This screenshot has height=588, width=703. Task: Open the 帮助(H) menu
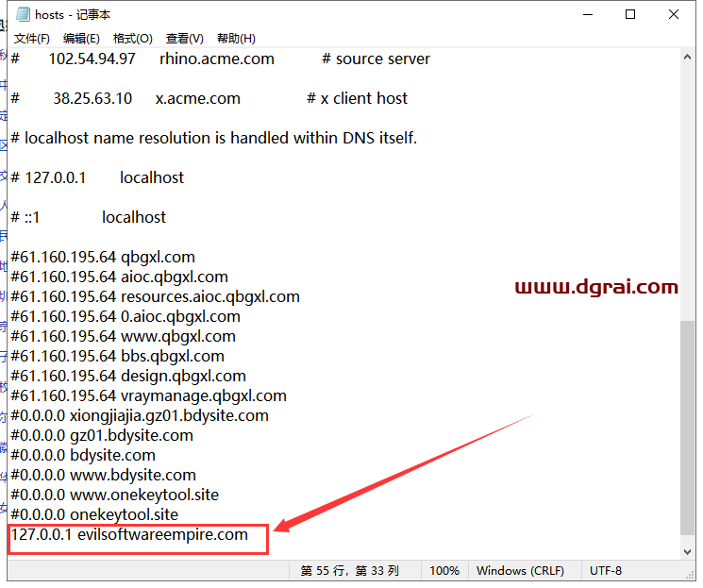[x=236, y=39]
